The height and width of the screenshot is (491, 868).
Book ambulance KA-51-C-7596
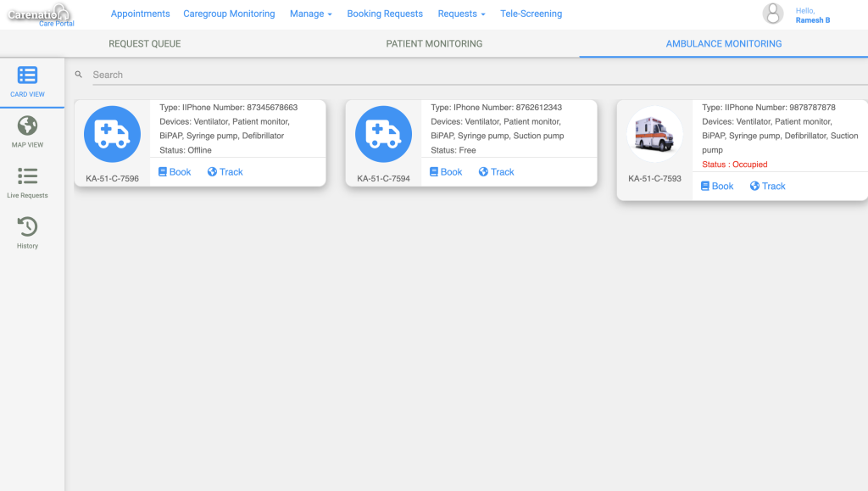[x=175, y=172]
